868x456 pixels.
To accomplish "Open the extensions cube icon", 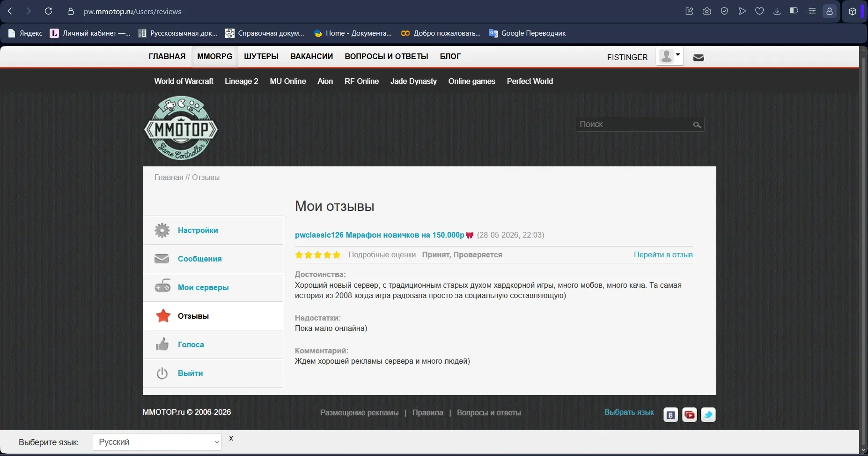I will pyautogui.click(x=853, y=12).
